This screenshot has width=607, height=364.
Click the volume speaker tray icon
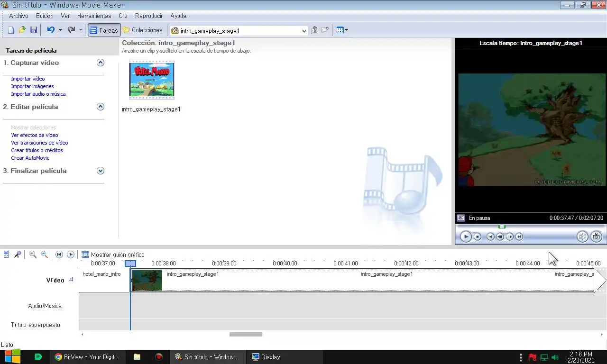coord(555,357)
